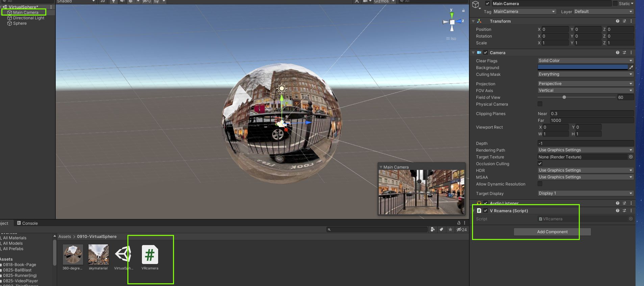Viewport: 644px width, 286px height.
Task: Click the Project panel lock icon
Action: [459, 223]
